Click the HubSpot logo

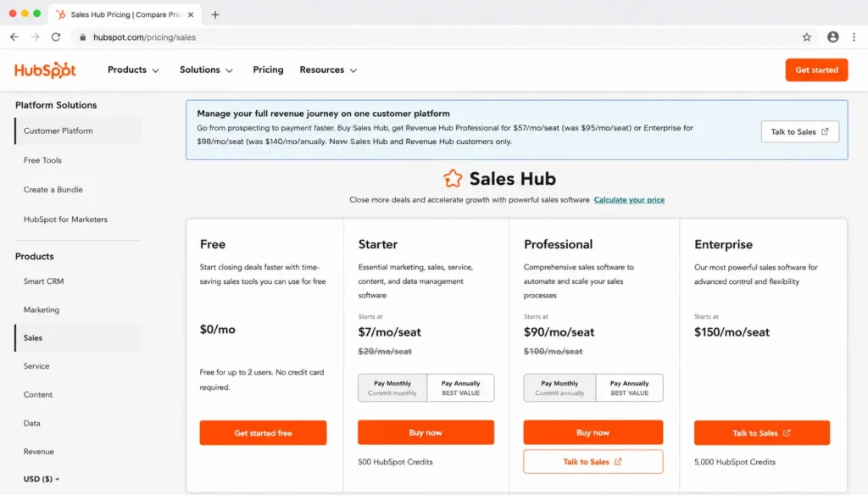point(45,70)
